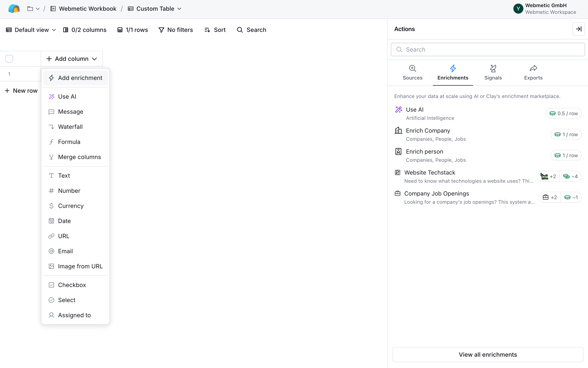Click the URL link icon

pos(51,236)
